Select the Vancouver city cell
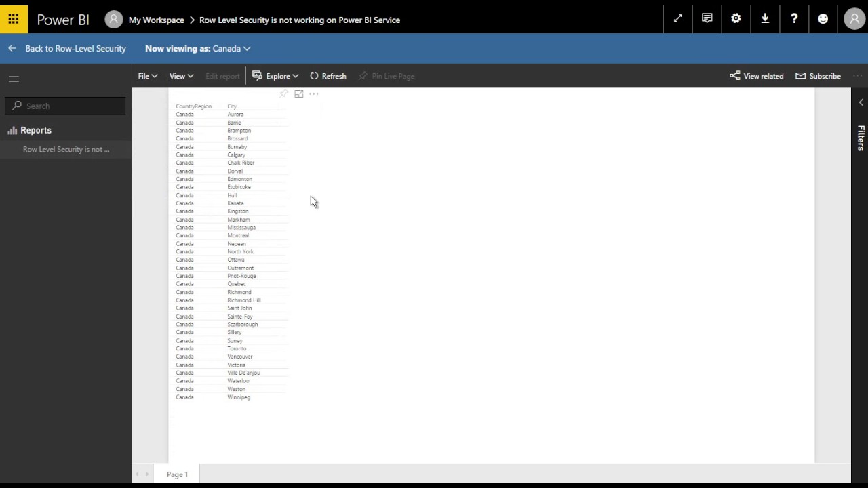Image resolution: width=868 pixels, height=488 pixels. (240, 357)
